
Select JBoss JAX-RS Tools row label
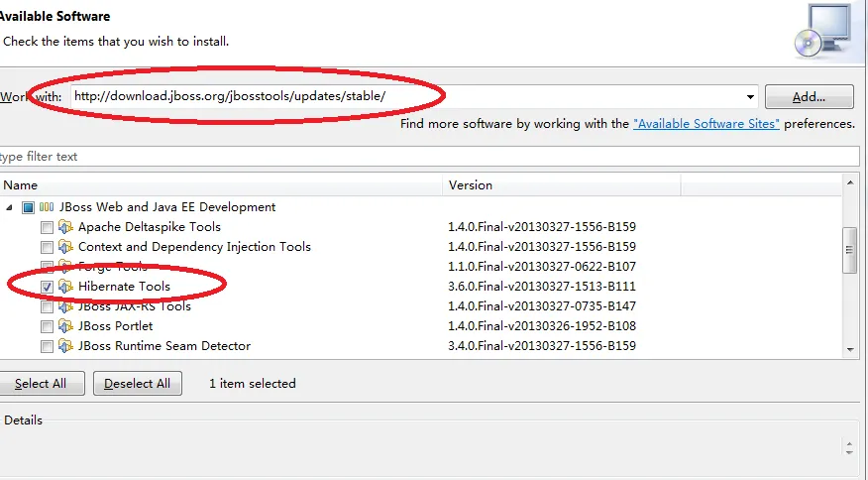pos(135,306)
